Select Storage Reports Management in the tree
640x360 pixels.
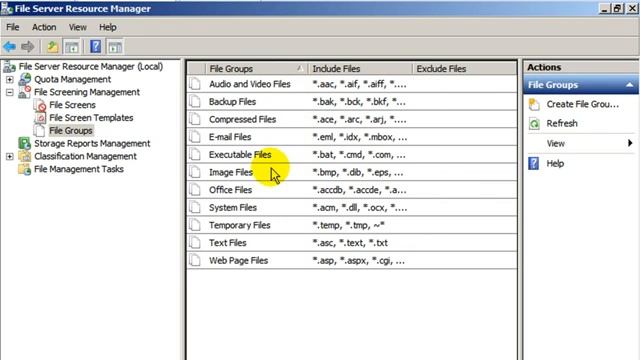[92, 143]
